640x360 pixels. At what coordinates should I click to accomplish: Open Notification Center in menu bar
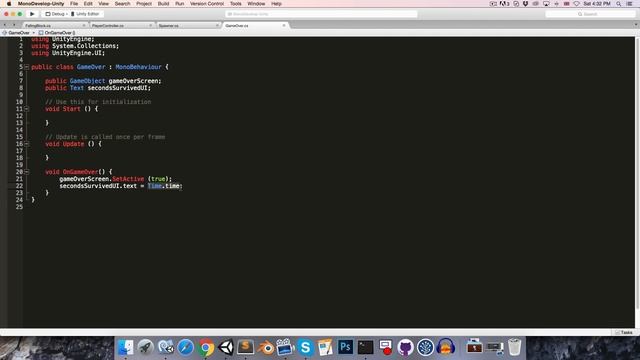pyautogui.click(x=630, y=4)
